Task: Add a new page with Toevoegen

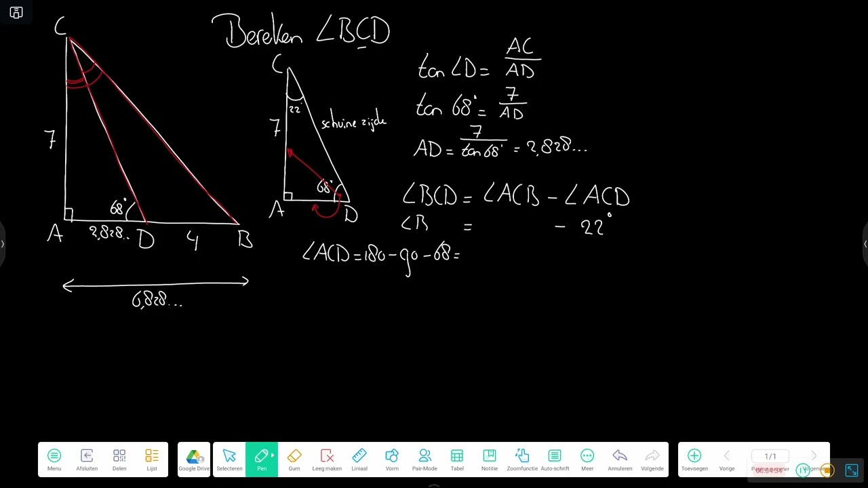Action: coord(694,460)
